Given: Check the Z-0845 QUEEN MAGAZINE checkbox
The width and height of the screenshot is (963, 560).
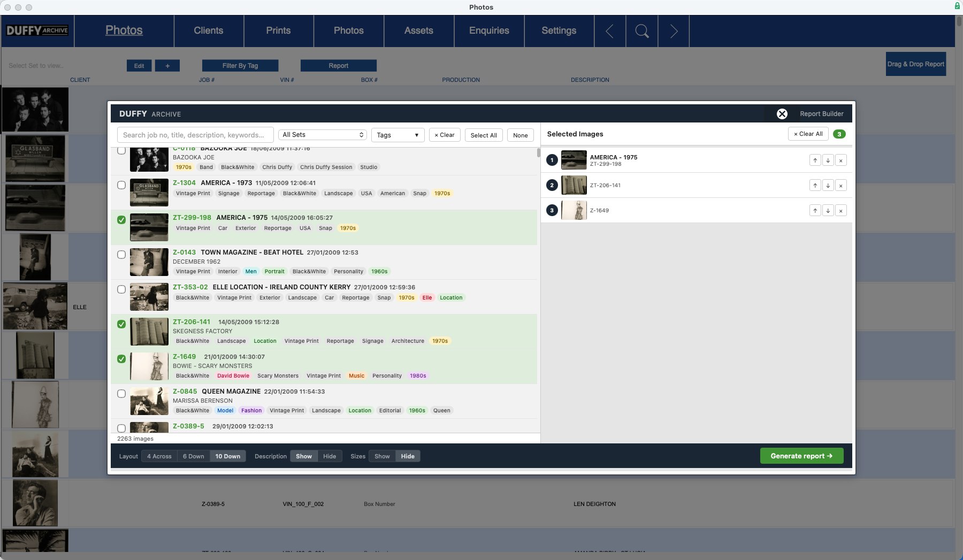Looking at the screenshot, I should tap(121, 394).
